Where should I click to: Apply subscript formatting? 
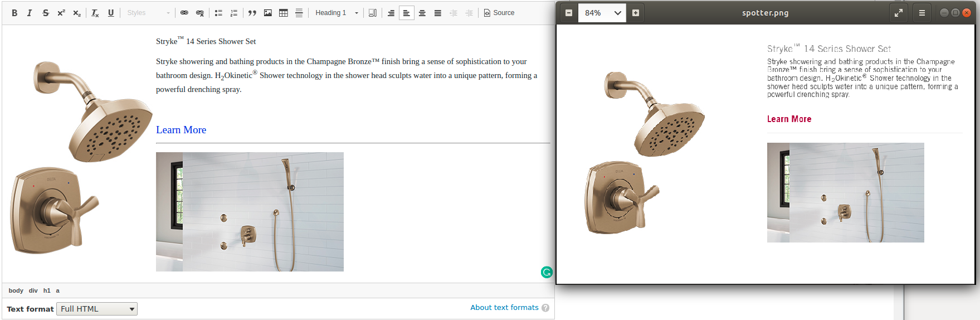tap(77, 13)
